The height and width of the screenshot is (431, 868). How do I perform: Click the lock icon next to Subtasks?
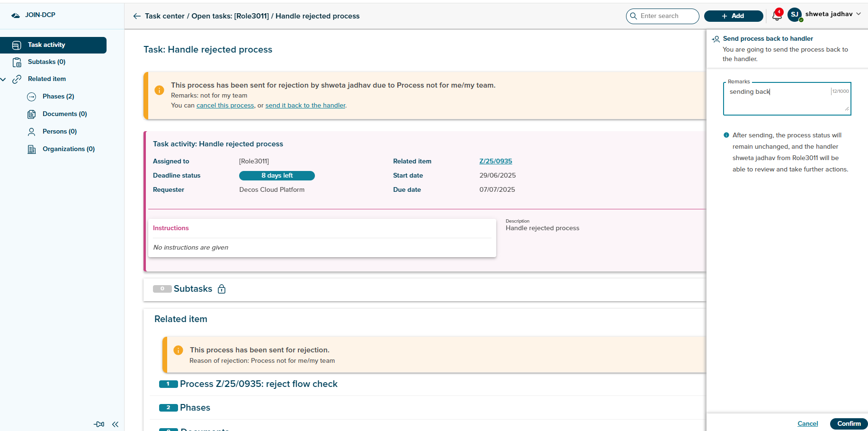pos(222,289)
